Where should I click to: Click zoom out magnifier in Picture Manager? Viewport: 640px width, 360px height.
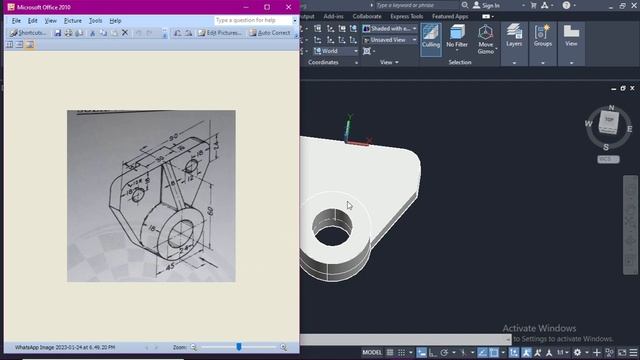coord(193,347)
